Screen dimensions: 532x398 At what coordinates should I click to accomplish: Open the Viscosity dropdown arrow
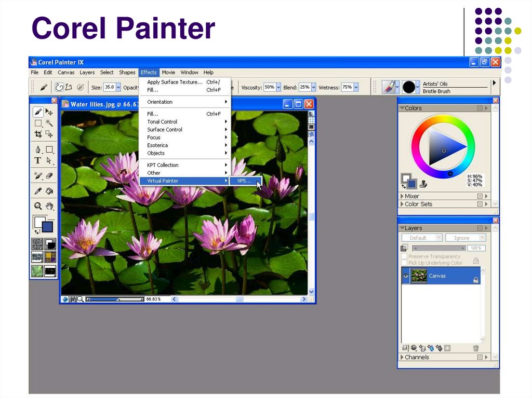(278, 88)
